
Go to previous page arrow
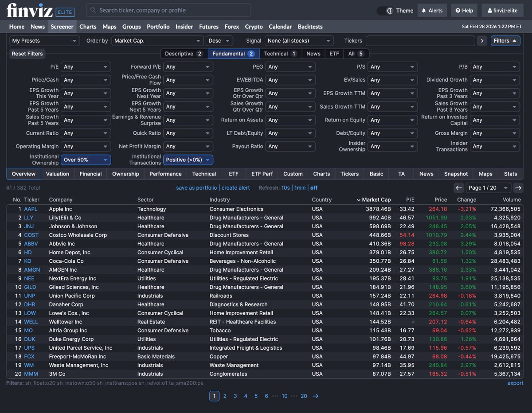[459, 188]
